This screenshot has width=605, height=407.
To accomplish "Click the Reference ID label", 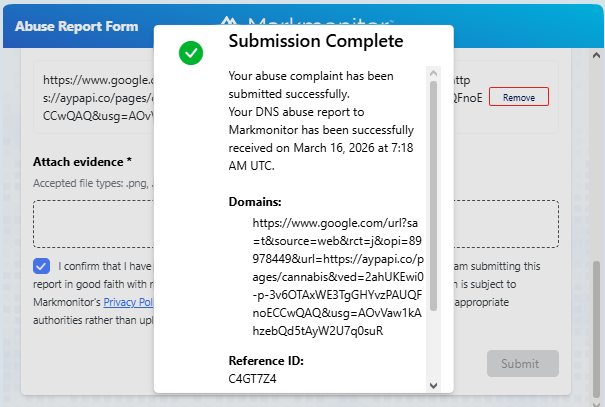I will (266, 361).
